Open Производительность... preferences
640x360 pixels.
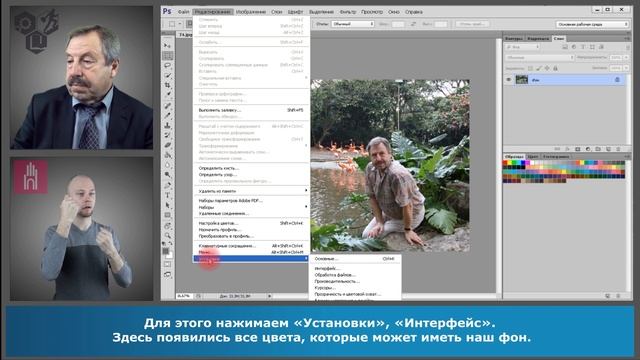point(337,281)
